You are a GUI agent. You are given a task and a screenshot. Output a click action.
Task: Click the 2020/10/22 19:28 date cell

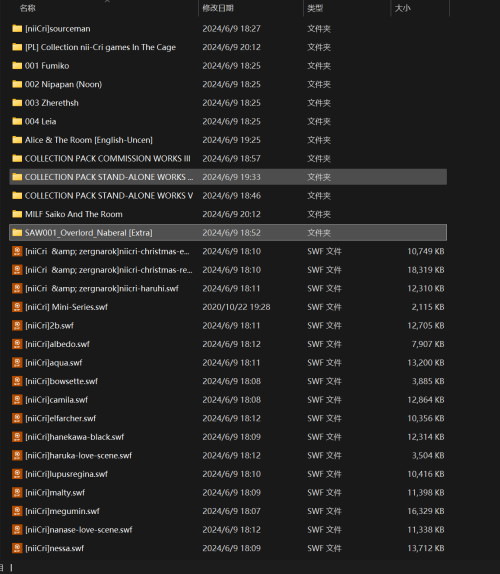coord(236,307)
